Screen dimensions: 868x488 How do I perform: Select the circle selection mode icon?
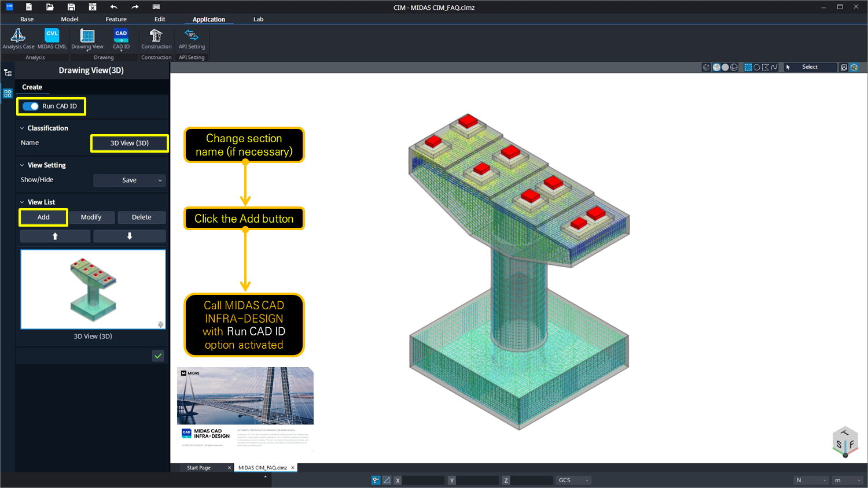756,68
